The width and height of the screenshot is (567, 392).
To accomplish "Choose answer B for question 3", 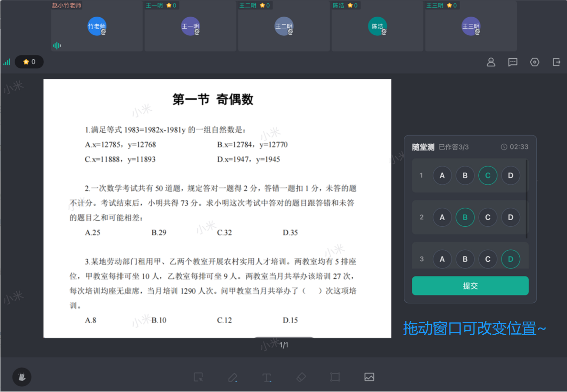I will point(465,259).
